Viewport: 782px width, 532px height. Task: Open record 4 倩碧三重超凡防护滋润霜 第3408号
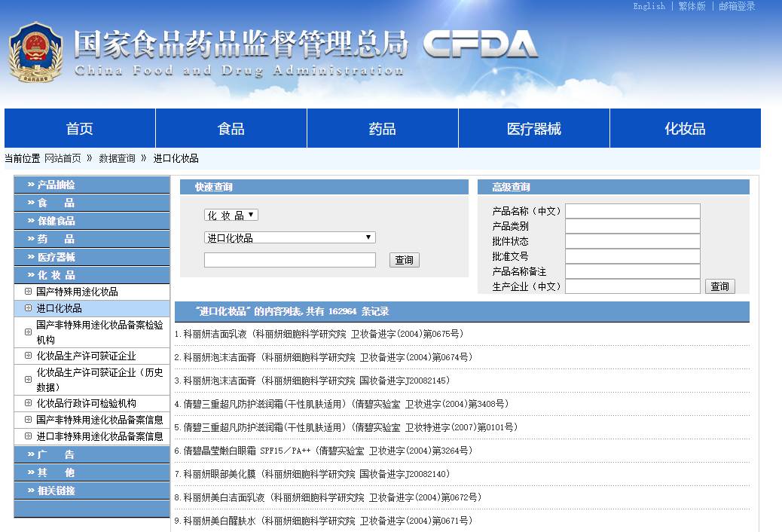click(346, 404)
